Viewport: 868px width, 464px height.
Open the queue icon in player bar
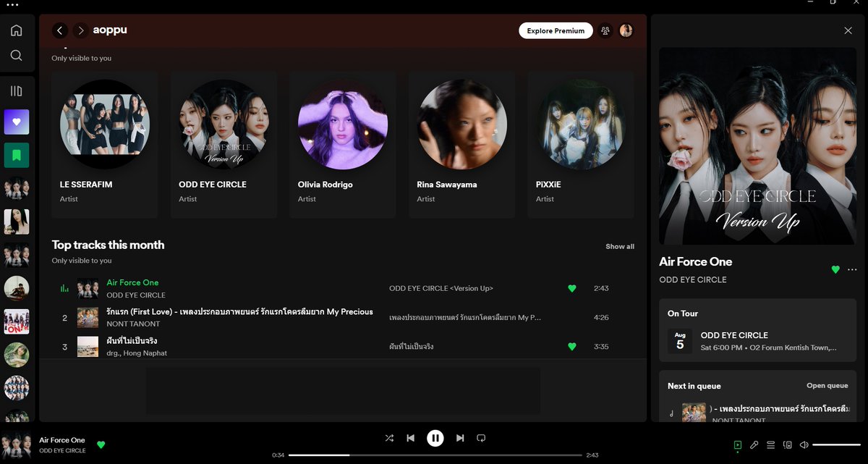click(x=771, y=444)
